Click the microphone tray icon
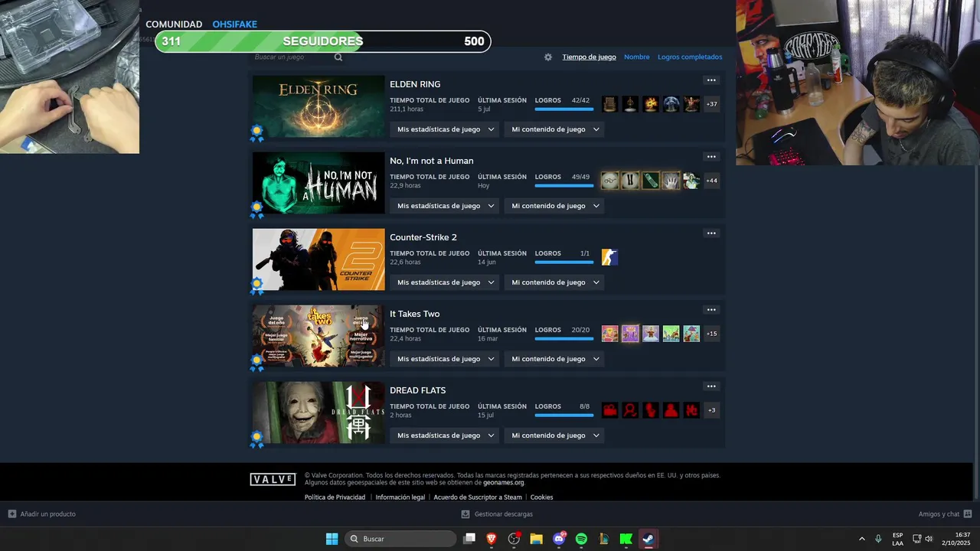Image resolution: width=980 pixels, height=551 pixels. (878, 539)
